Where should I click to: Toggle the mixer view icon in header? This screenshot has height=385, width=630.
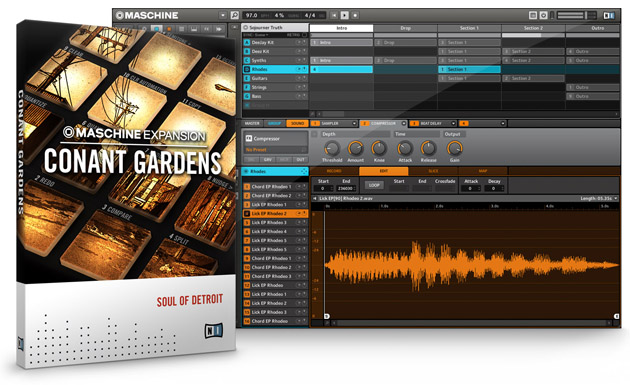click(533, 15)
